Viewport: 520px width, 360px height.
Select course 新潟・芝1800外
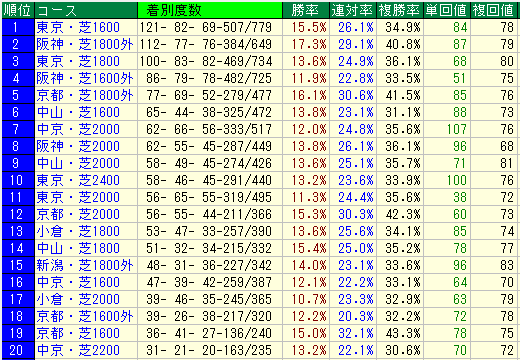pyautogui.click(x=85, y=265)
